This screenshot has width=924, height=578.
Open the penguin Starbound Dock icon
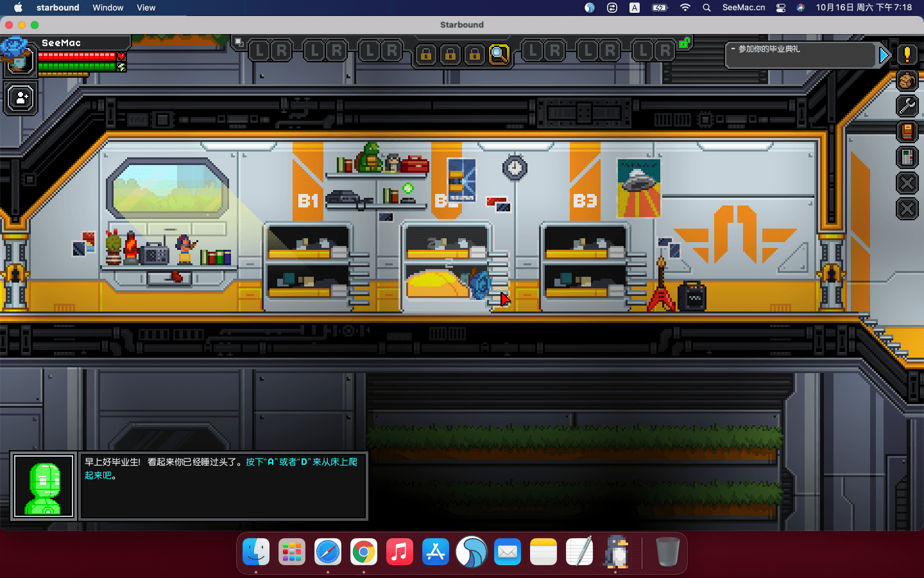pos(616,552)
